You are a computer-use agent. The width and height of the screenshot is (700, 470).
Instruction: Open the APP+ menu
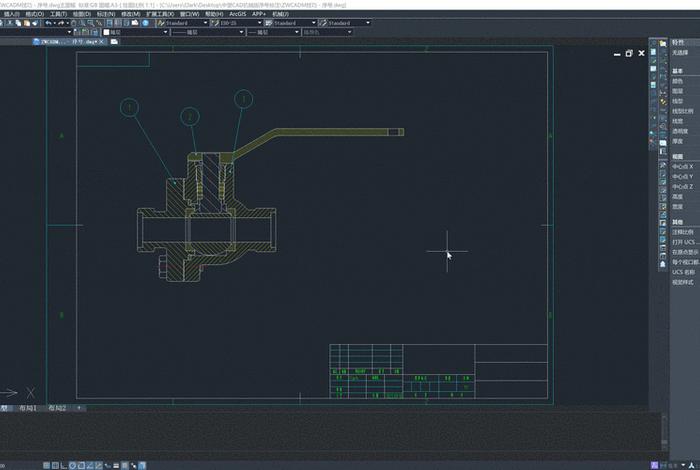click(259, 14)
